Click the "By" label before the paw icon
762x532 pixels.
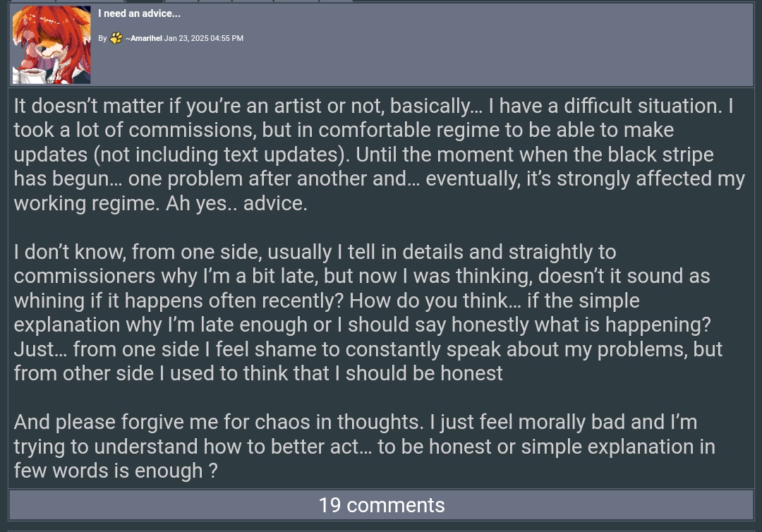102,38
